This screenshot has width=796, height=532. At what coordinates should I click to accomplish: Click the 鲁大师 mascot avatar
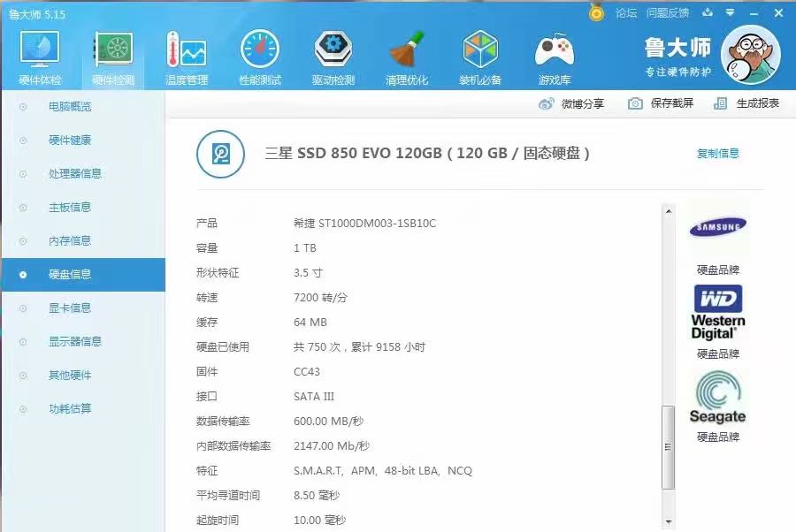[x=750, y=55]
